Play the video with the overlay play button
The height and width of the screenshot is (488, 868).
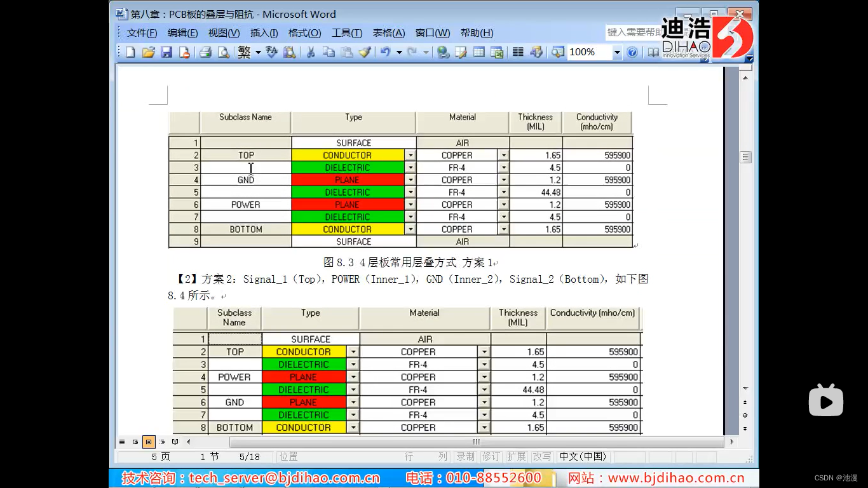(826, 400)
